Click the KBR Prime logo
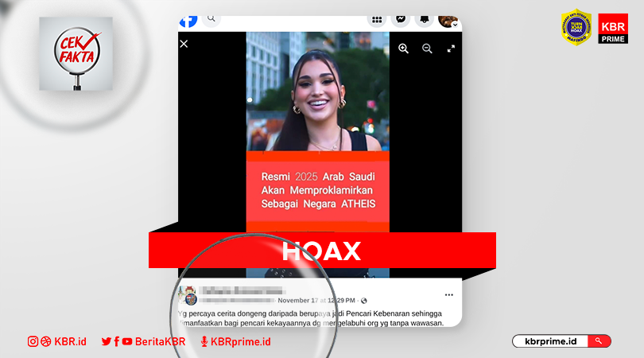 click(x=613, y=29)
